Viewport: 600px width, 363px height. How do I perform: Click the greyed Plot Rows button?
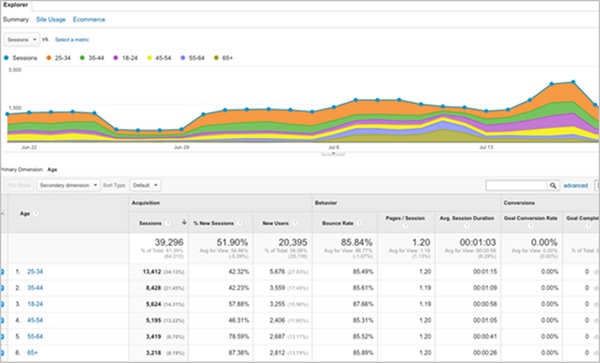click(x=19, y=185)
